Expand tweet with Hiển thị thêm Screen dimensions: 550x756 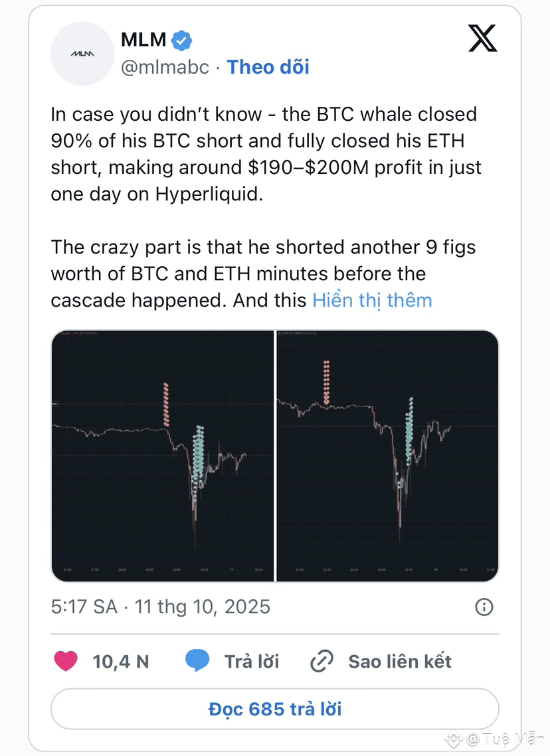pyautogui.click(x=372, y=300)
